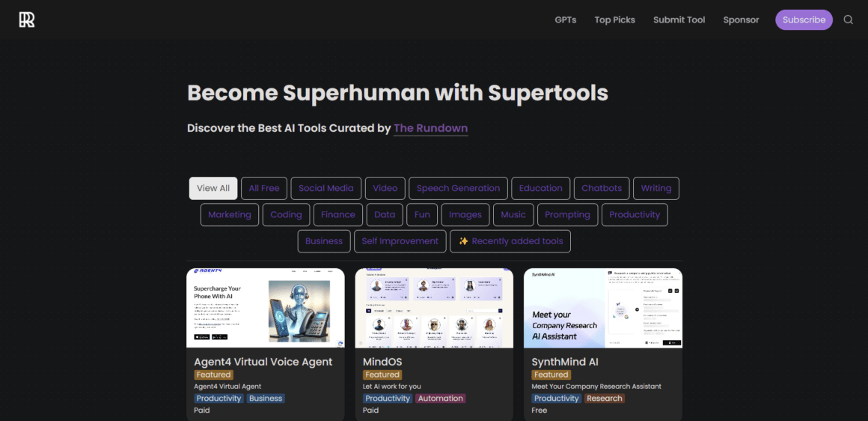Open the Agent4 Virtual Voice Agent thumbnail

coord(266,308)
